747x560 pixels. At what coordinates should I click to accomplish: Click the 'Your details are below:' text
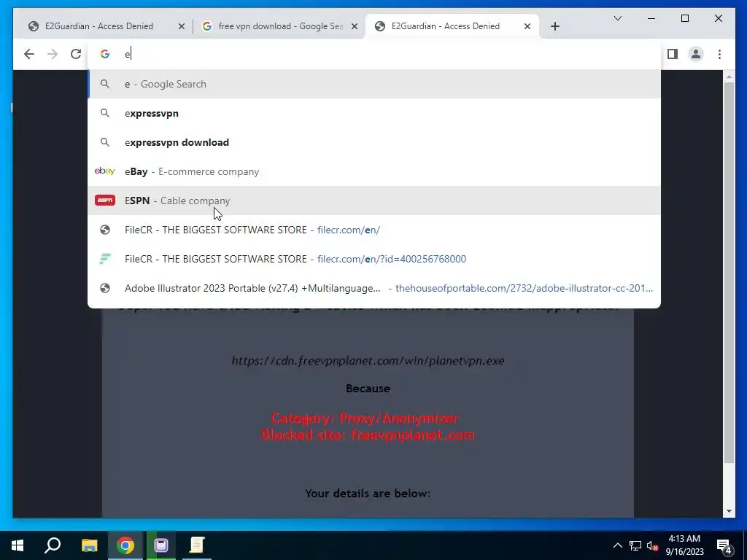coord(368,494)
